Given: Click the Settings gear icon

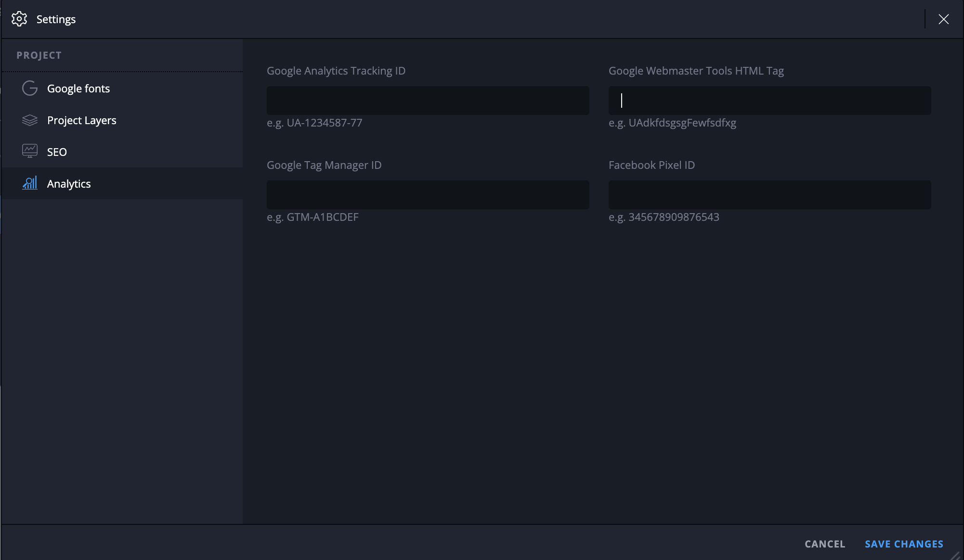Looking at the screenshot, I should click(19, 19).
